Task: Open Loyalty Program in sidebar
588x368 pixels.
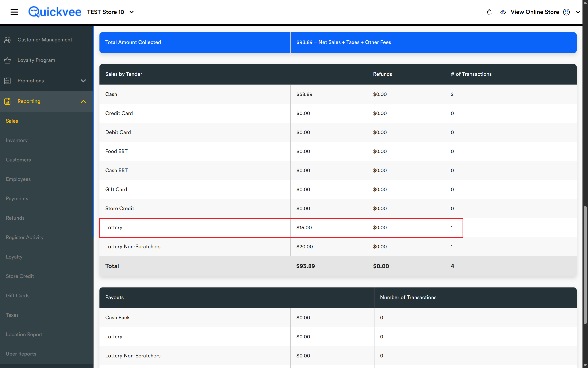Action: (36, 60)
